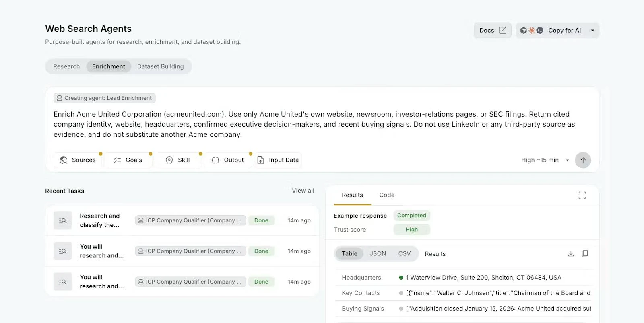
Task: Switch to the Code tab
Action: (387, 195)
